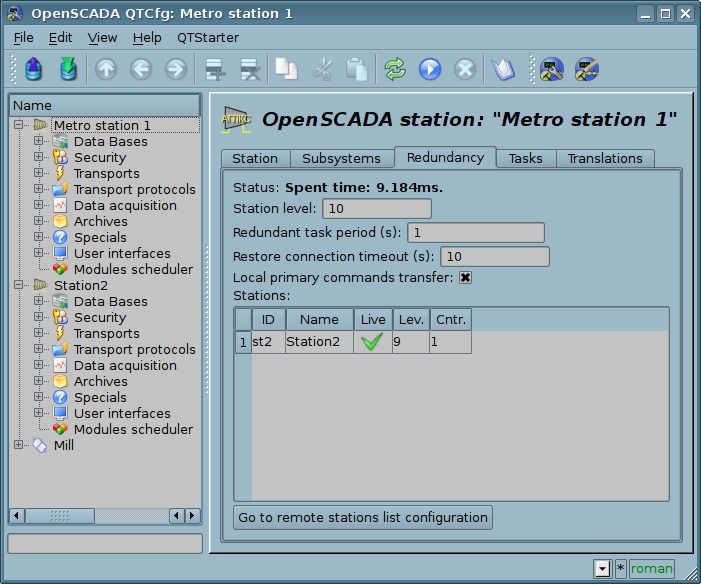Navigate forward with the right arrow icon
The width and height of the screenshot is (701, 584).
coord(176,69)
